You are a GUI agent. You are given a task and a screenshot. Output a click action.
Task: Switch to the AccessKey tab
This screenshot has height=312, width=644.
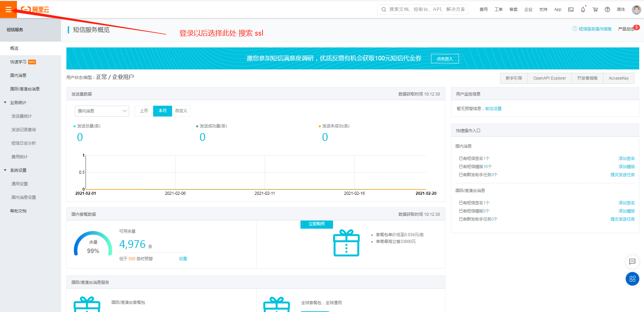click(x=618, y=78)
